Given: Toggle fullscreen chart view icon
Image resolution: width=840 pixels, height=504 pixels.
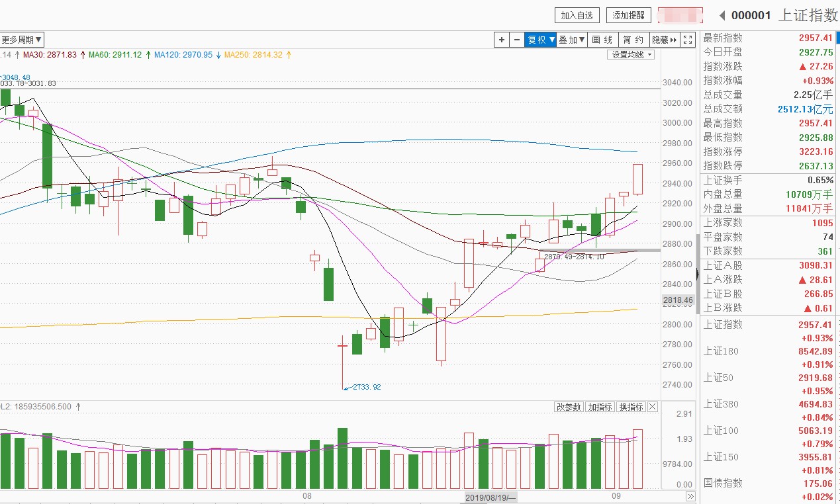Looking at the screenshot, I should [x=688, y=40].
